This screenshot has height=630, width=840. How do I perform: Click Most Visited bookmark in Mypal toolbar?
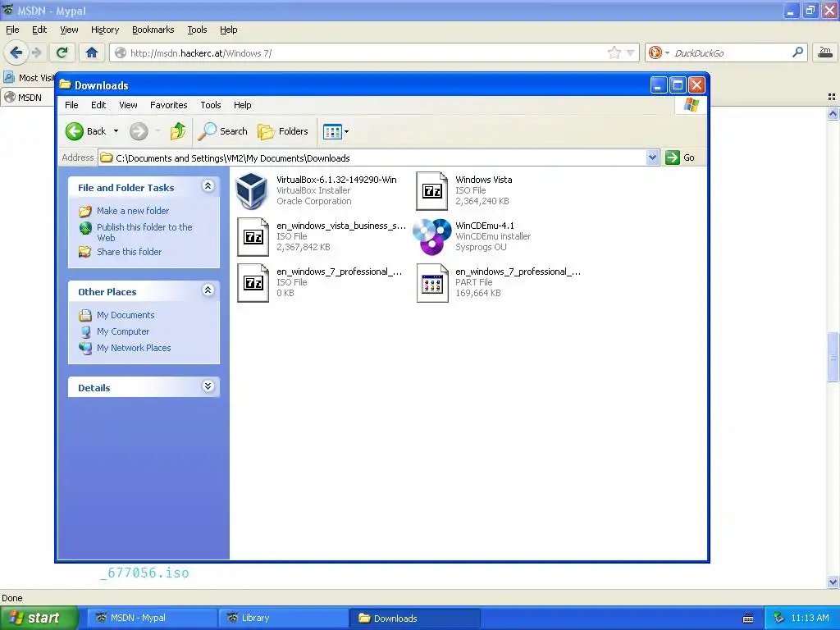pos(30,78)
